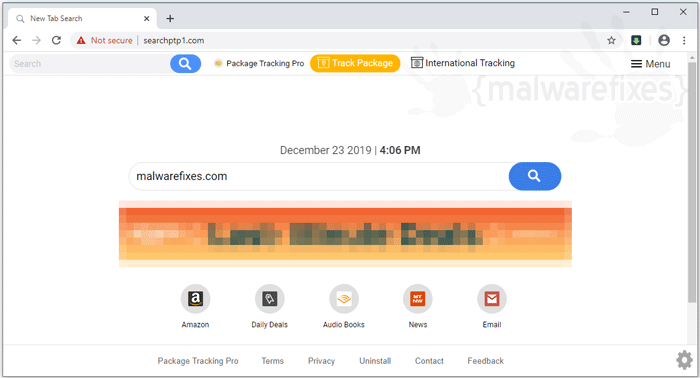Open International Tracking in the toolbar
Image resolution: width=700 pixels, height=378 pixels.
click(x=462, y=63)
